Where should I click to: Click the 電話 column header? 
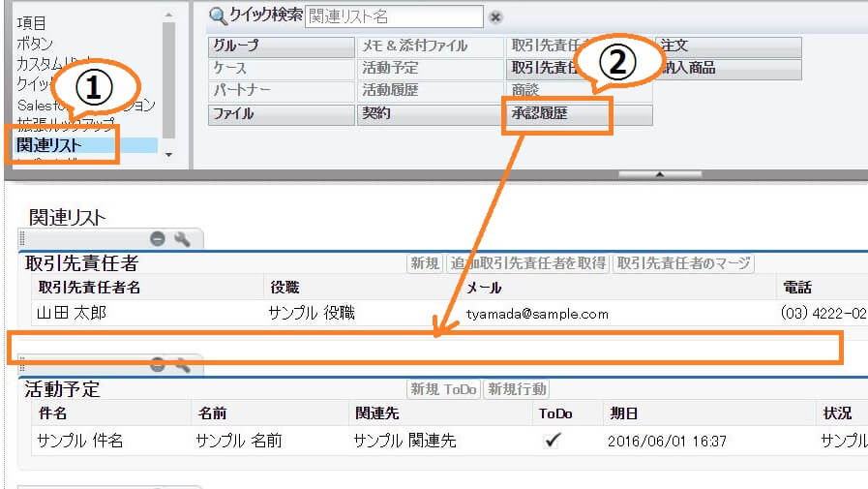tap(797, 288)
